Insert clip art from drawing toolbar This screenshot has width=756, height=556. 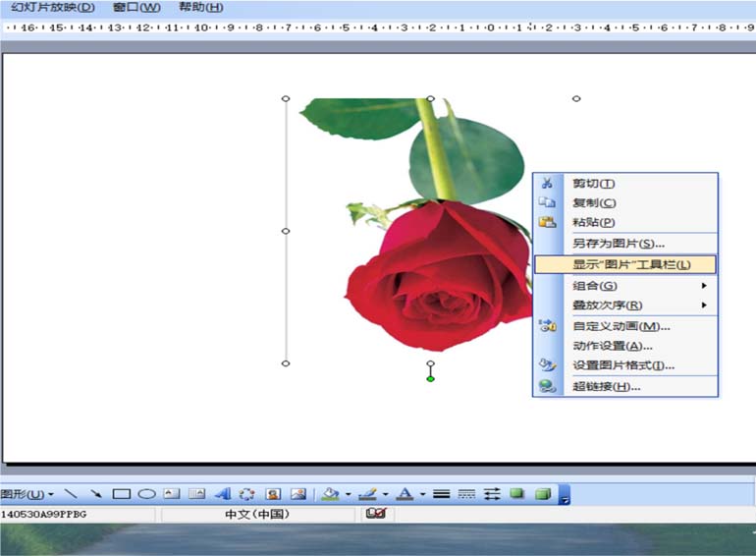(273, 494)
